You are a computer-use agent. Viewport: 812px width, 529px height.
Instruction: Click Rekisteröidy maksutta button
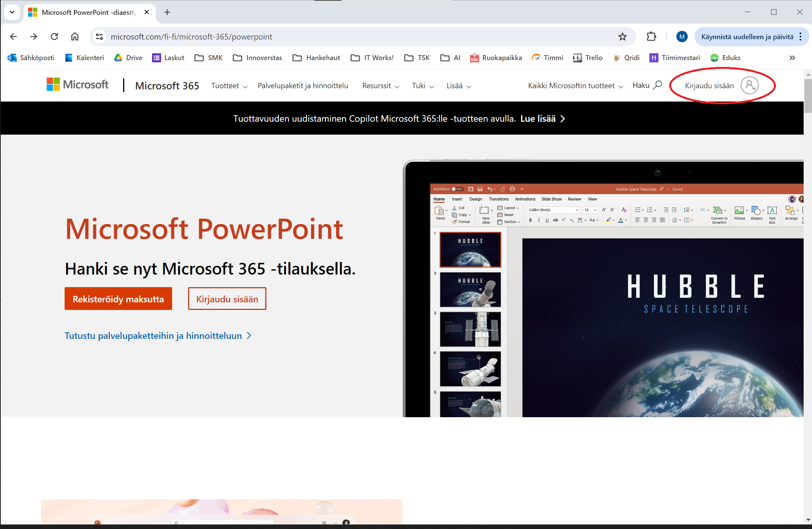(x=118, y=299)
